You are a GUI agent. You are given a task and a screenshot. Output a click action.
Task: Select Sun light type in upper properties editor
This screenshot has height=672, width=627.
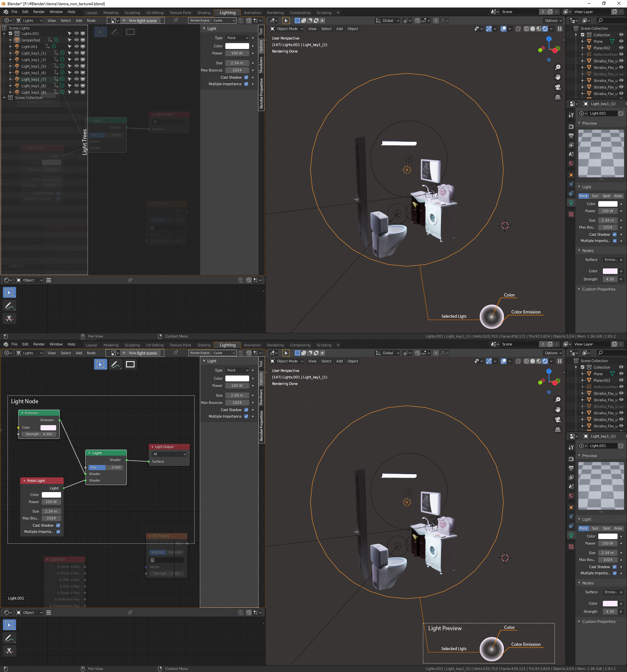(595, 196)
